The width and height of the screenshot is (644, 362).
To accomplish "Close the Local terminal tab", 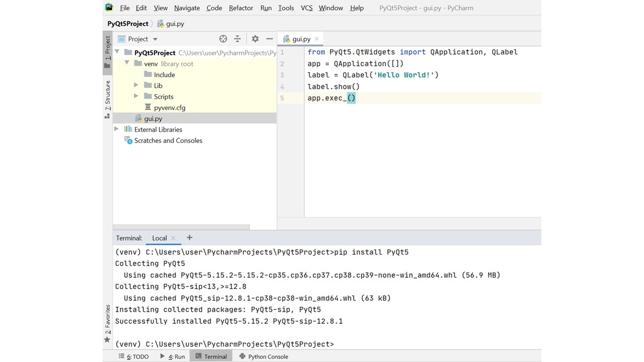I will pyautogui.click(x=173, y=238).
